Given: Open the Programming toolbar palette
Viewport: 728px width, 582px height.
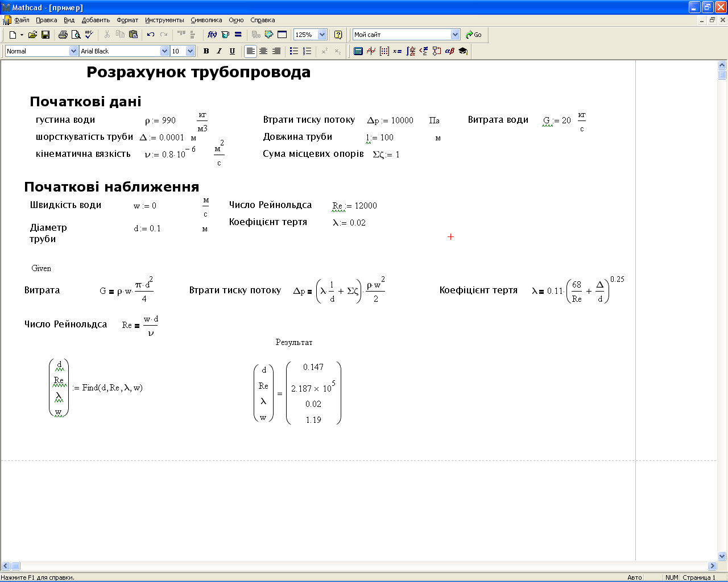Looking at the screenshot, I should (437, 51).
